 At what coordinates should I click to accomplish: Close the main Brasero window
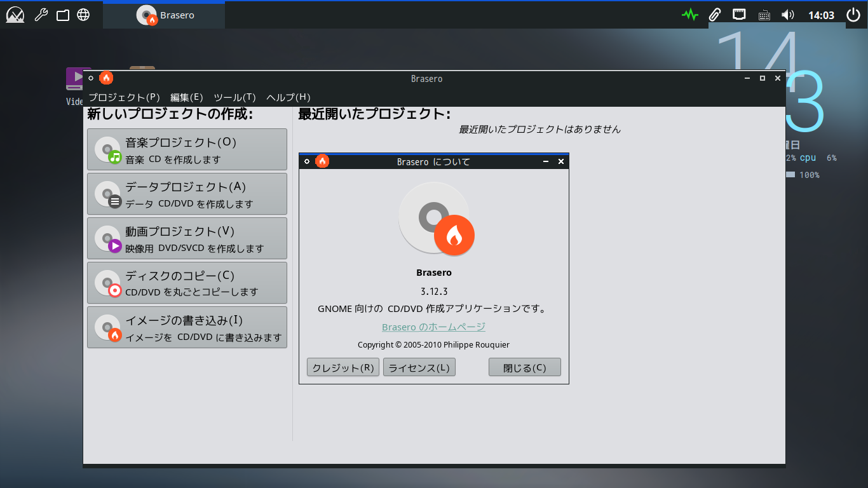point(778,78)
